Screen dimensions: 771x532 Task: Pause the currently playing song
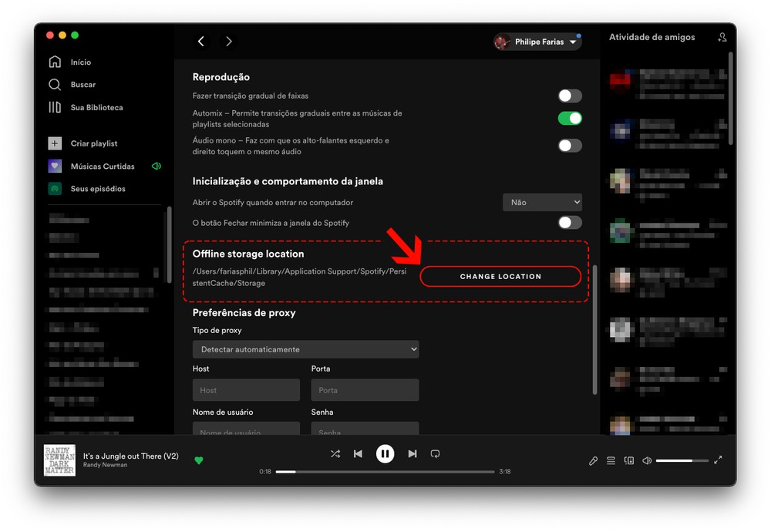tap(385, 454)
